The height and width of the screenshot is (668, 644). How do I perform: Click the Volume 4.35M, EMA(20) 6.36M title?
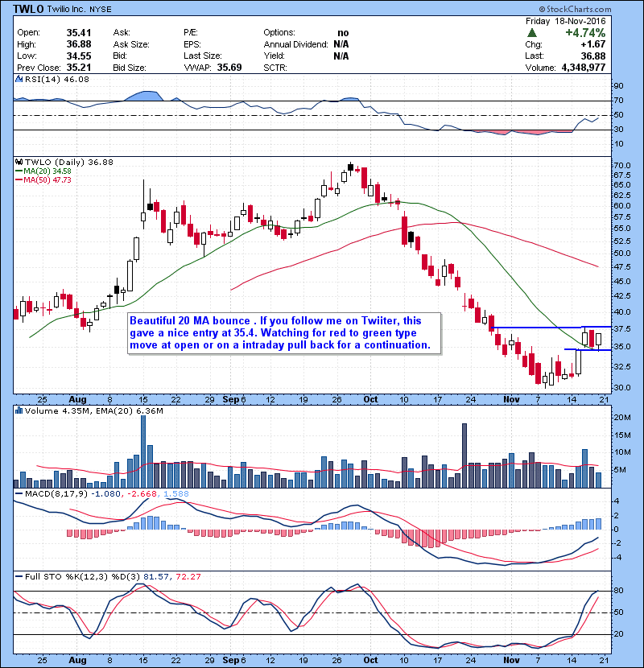pyautogui.click(x=93, y=410)
